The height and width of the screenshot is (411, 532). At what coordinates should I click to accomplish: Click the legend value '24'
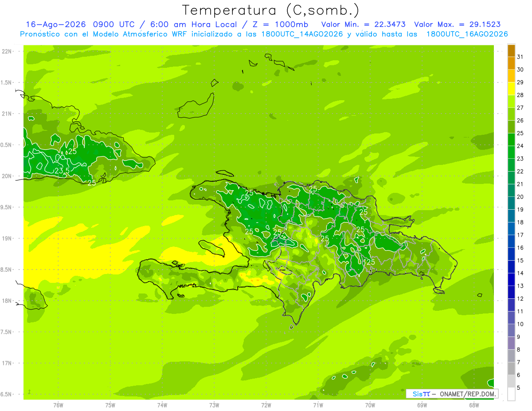520,146
